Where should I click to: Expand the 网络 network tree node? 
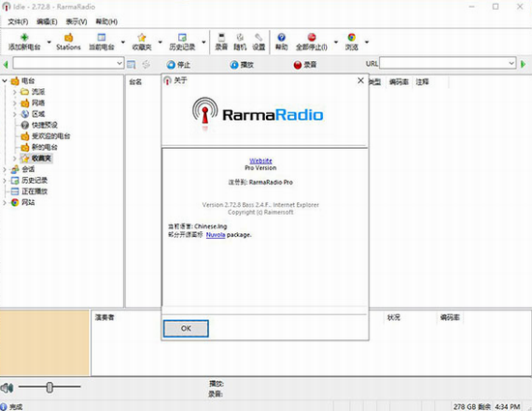15,103
